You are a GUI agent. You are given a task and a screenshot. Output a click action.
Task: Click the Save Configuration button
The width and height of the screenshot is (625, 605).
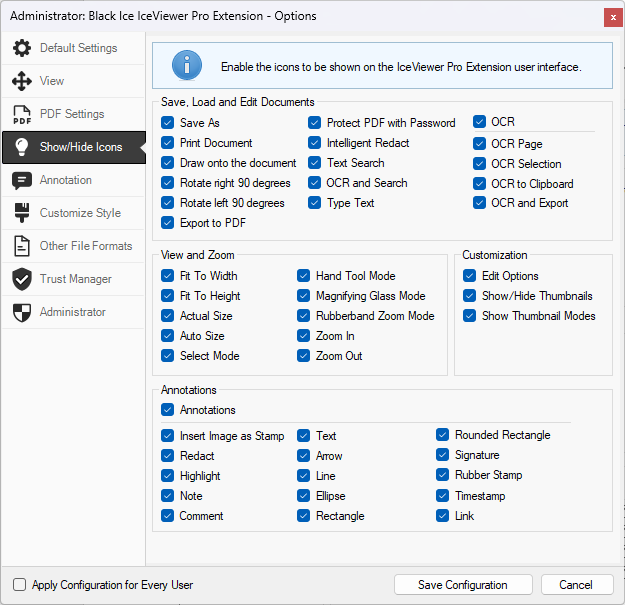point(463,585)
